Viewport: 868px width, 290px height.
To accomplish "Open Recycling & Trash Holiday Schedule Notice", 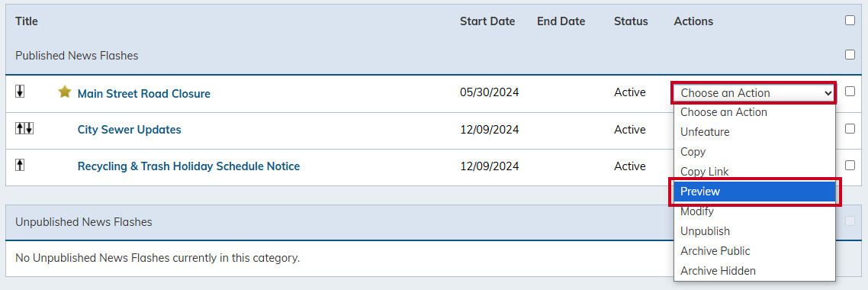I will 188,166.
